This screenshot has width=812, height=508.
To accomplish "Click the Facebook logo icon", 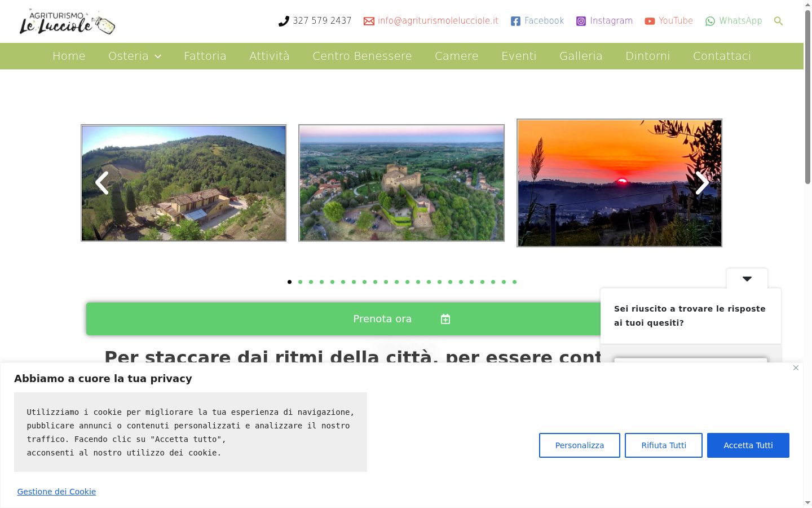I will click(x=515, y=21).
